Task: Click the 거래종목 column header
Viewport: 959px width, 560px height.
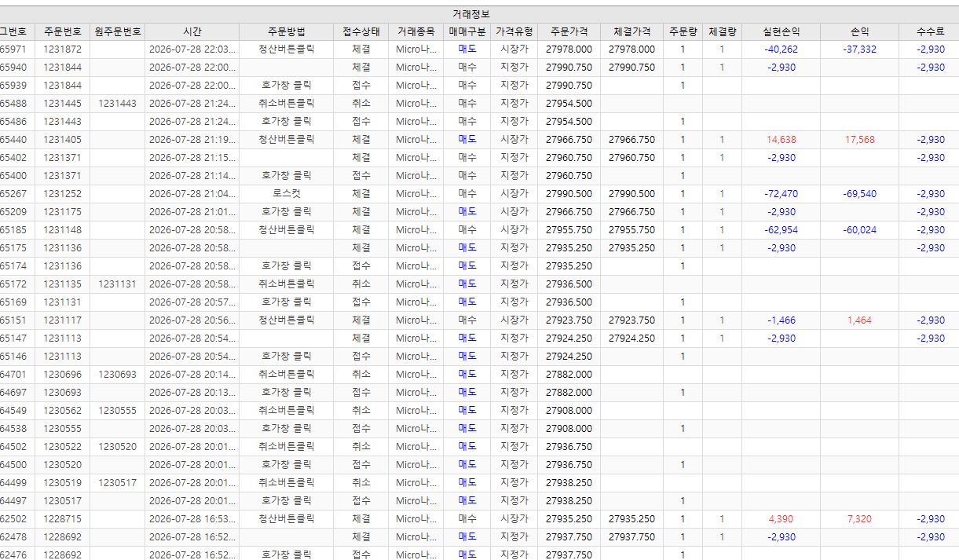Action: 415,31
